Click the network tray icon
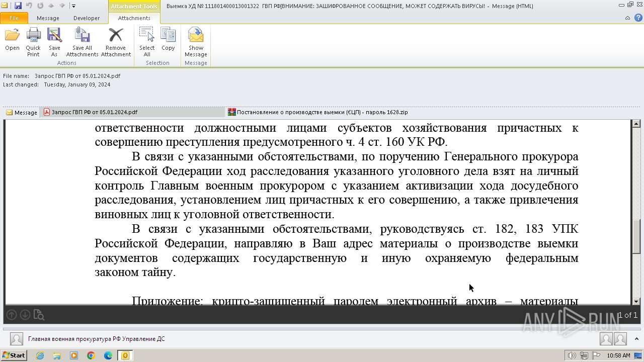644x362 pixels. pos(584,355)
